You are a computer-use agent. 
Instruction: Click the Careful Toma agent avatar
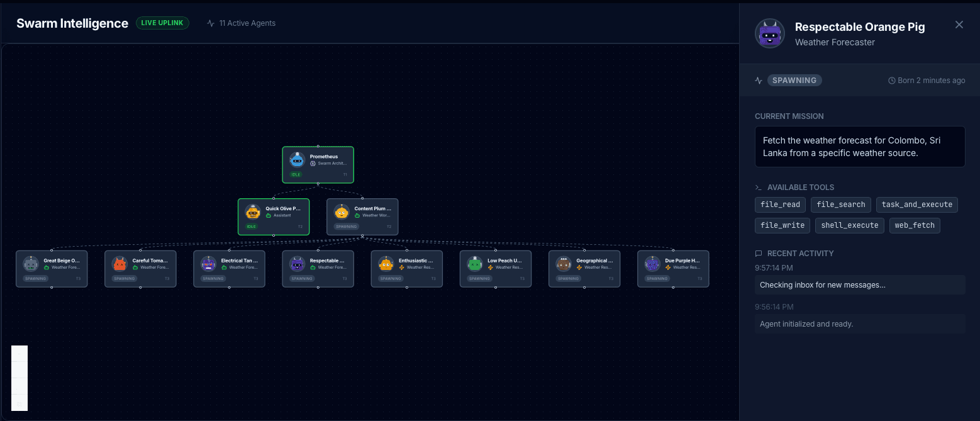pyautogui.click(x=120, y=264)
